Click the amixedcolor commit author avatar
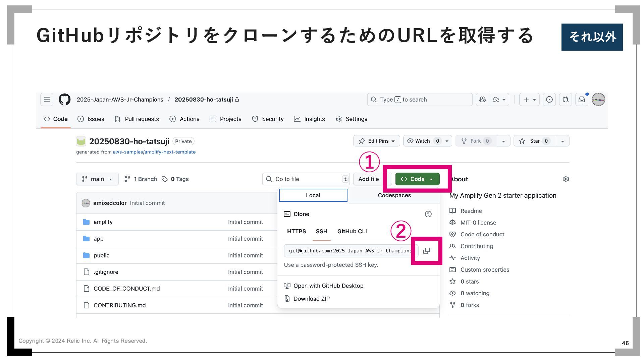The width and height of the screenshot is (644, 362). pyautogui.click(x=86, y=203)
